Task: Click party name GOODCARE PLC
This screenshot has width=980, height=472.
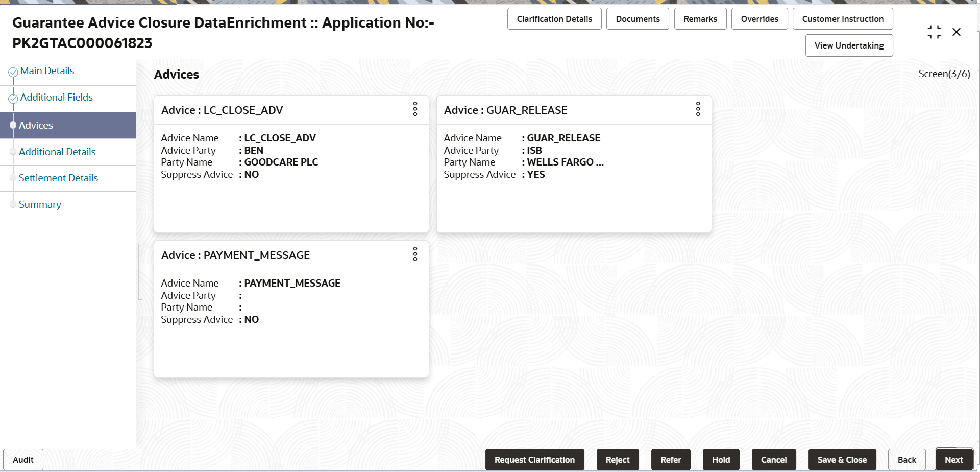Action: click(281, 162)
